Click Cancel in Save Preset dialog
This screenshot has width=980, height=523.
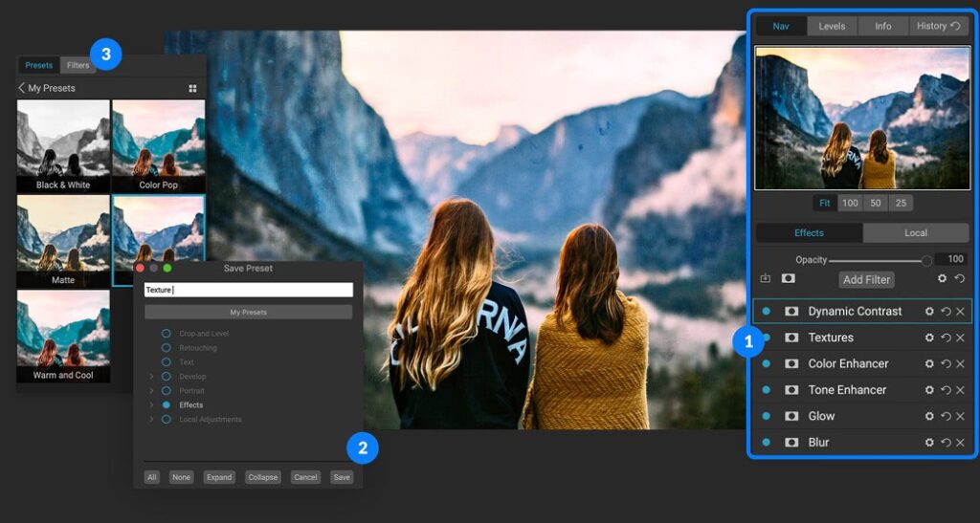pos(305,477)
